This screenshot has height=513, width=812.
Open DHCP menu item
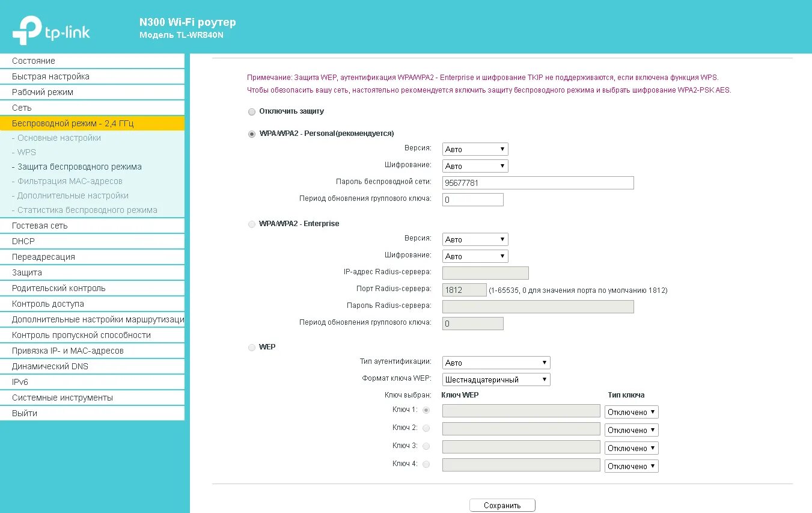pyautogui.click(x=92, y=241)
